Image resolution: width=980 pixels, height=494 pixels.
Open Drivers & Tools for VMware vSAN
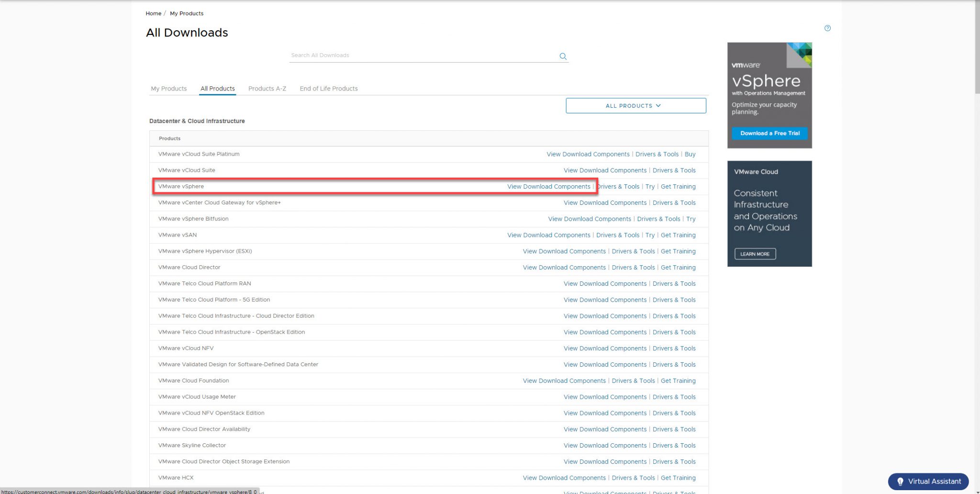(618, 235)
